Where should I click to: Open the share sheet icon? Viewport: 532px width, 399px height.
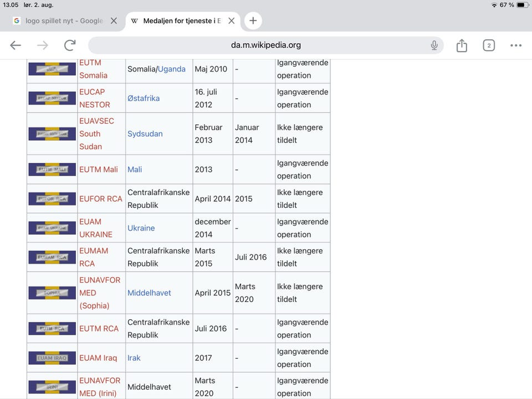[x=462, y=45]
